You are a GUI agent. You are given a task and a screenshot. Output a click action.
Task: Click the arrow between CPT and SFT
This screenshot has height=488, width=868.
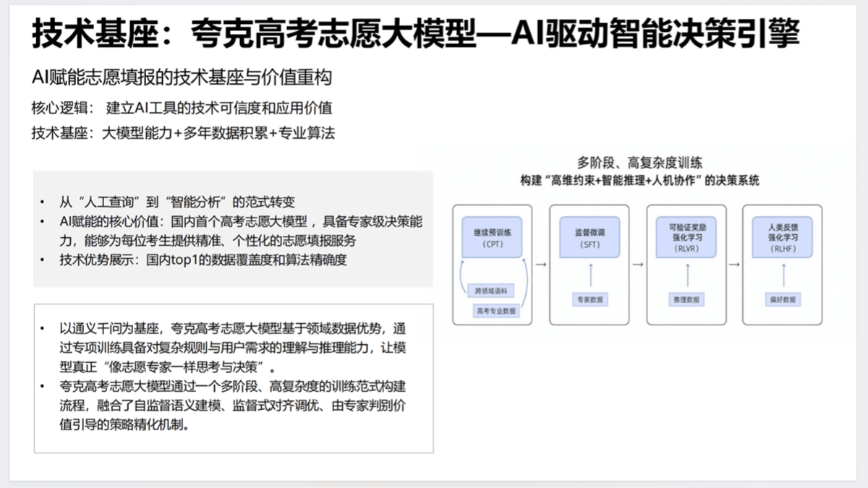[540, 265]
